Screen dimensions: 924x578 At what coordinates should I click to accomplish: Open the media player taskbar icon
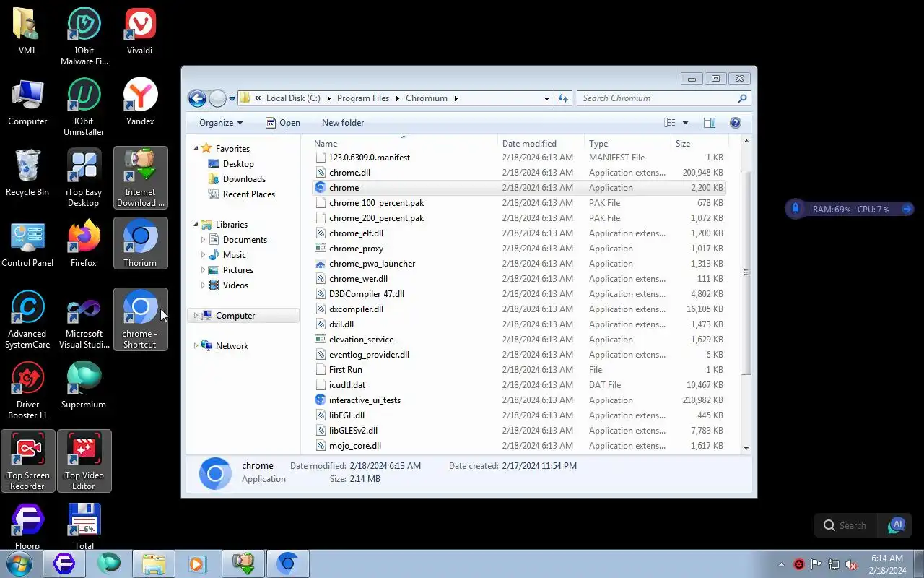tap(197, 564)
